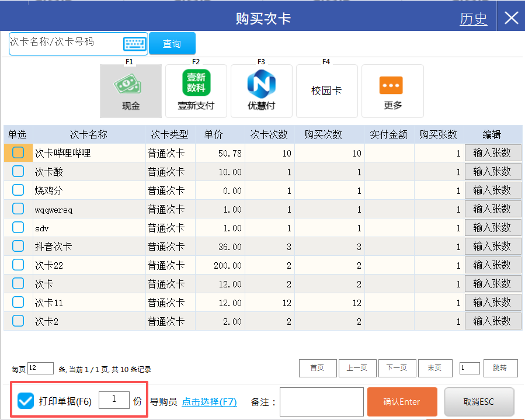The image size is (525, 420).
Task: Click 输入张数 for 次卡22 row
Action: pyautogui.click(x=492, y=265)
